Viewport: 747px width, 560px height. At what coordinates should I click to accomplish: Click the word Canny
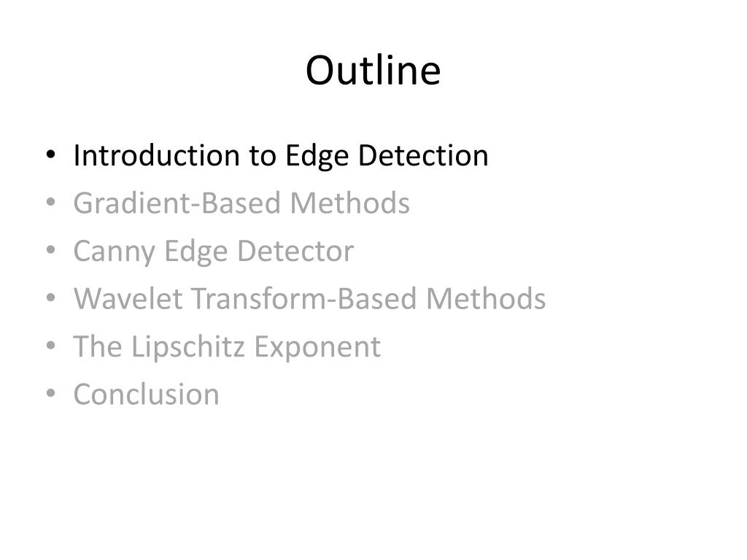tap(115, 252)
